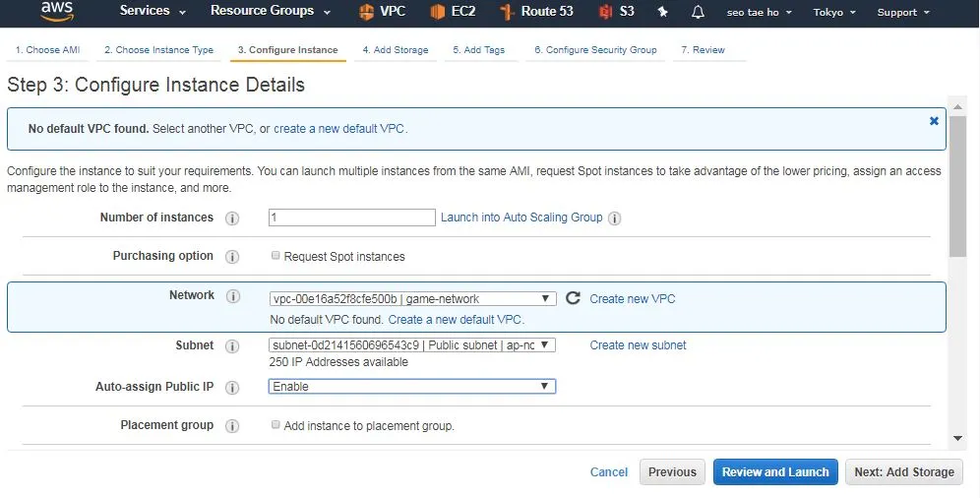This screenshot has height=498, width=980.
Task: Refresh the Network VPC list
Action: 573,298
